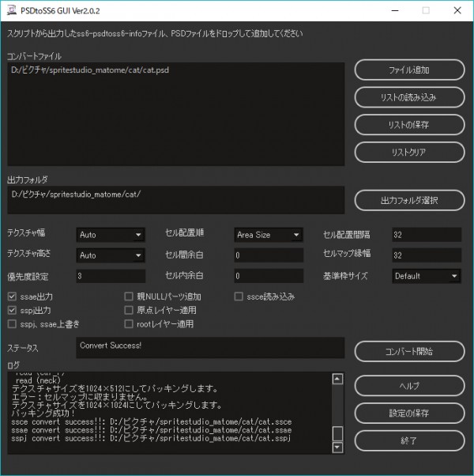
Task: Click the セル内余白 input field
Action: tap(269, 276)
